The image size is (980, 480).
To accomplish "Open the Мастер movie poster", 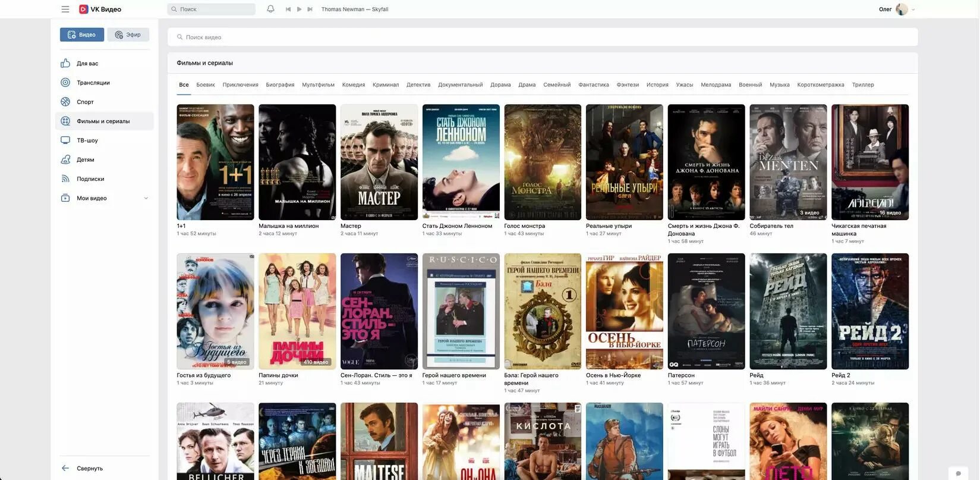I will point(379,162).
